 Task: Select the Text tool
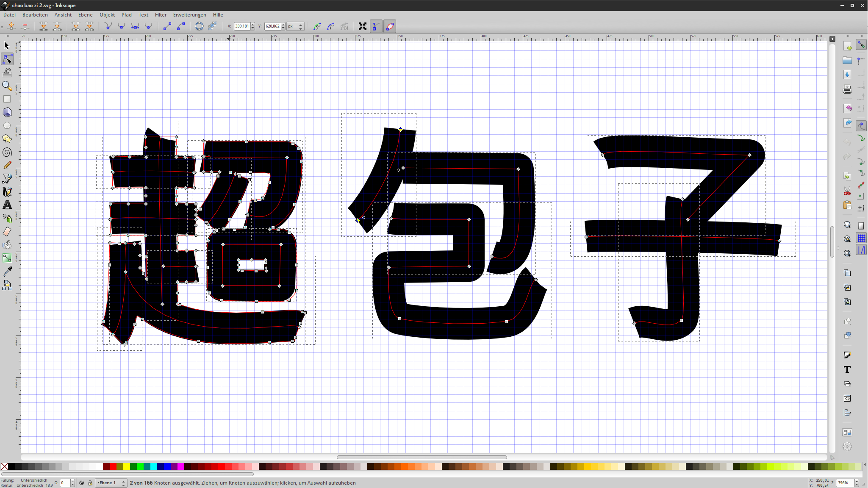pos(7,205)
